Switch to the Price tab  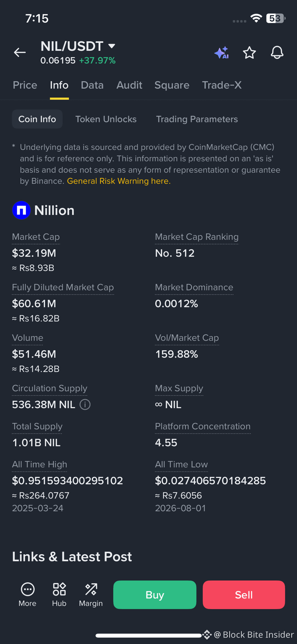(25, 85)
